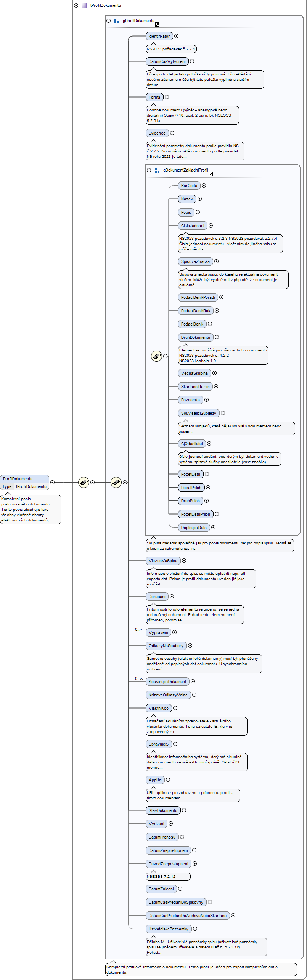Select the ProfilDokumentu root element
Image resolution: width=307 pixels, height=980 pixels.
click(x=25, y=479)
